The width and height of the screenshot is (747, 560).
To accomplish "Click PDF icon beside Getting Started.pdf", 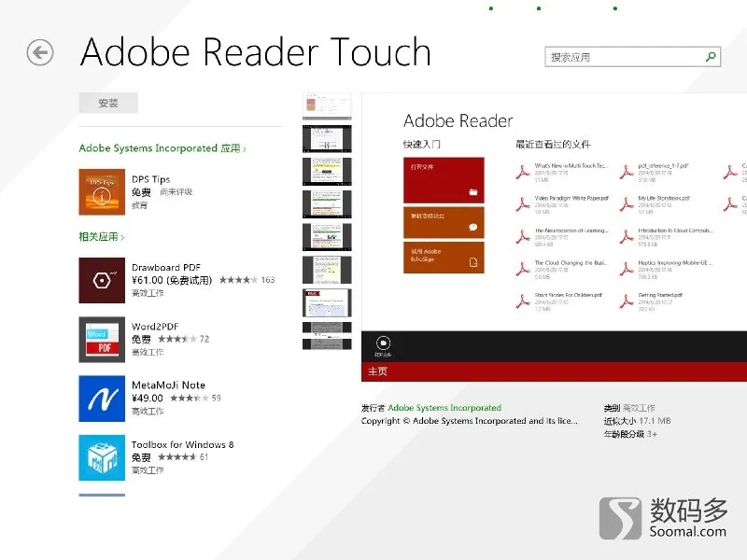I will pyautogui.click(x=626, y=301).
